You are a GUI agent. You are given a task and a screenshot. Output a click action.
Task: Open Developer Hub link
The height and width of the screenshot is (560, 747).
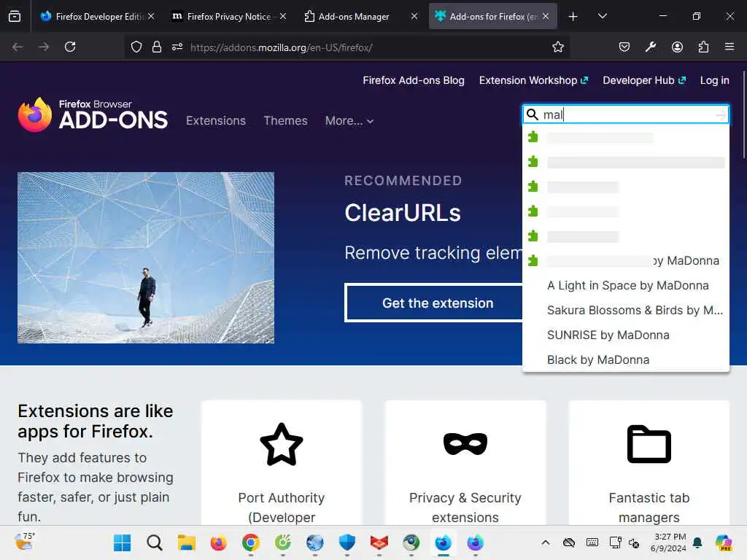[x=644, y=80]
